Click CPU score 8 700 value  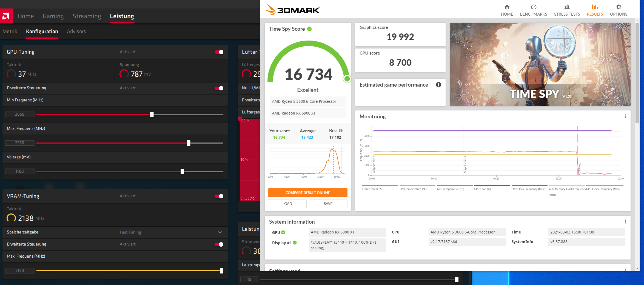click(x=400, y=62)
